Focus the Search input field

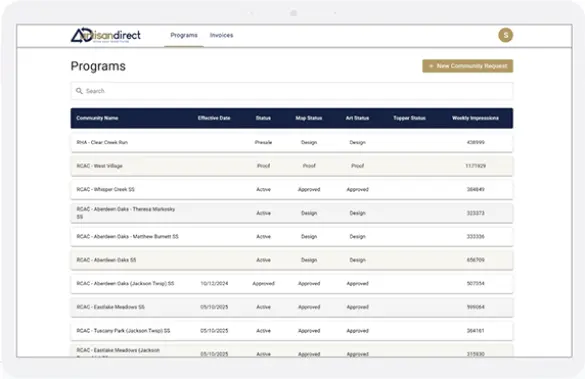[292, 91]
